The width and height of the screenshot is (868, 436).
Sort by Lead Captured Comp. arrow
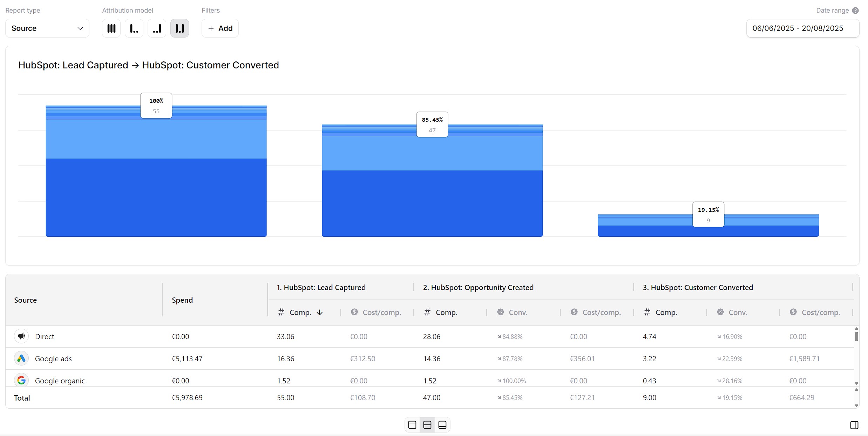319,313
